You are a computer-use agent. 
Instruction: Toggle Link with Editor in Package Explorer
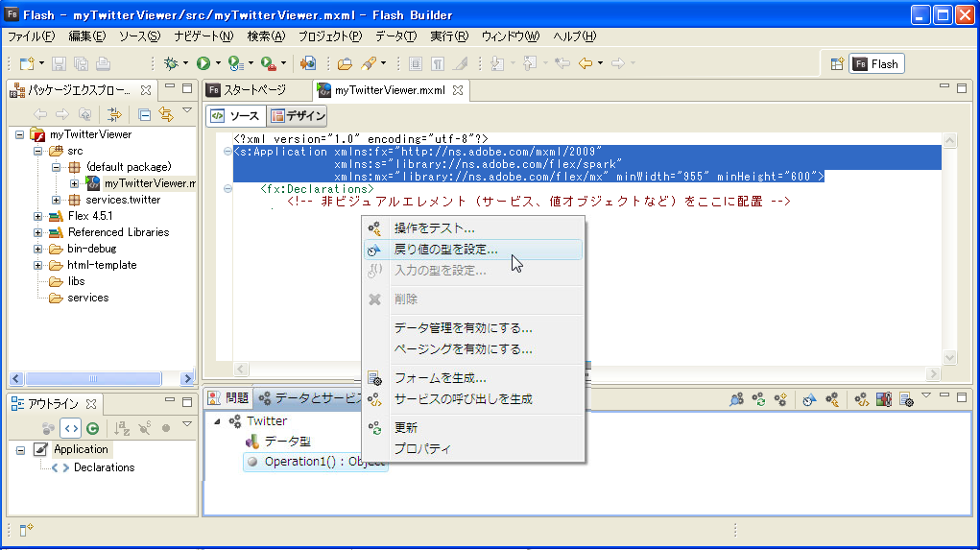click(x=166, y=114)
